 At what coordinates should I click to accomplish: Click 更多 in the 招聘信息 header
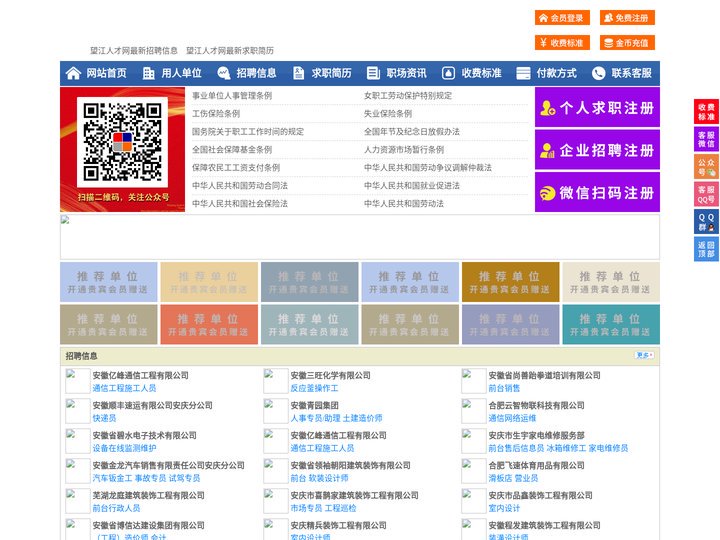pos(644,355)
